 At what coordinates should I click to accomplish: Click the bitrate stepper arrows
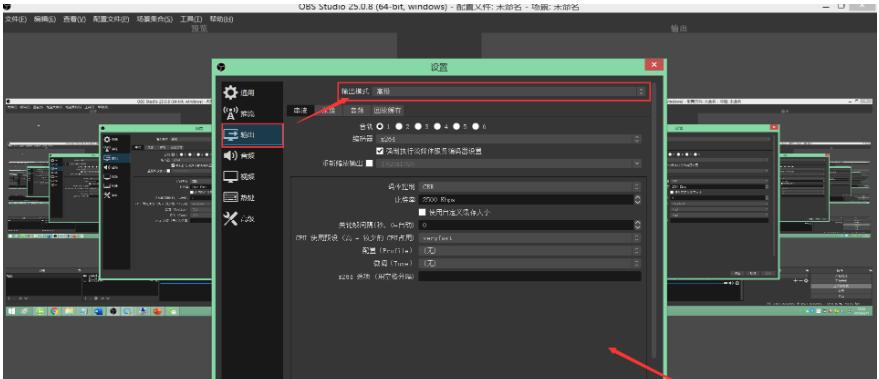(x=637, y=200)
